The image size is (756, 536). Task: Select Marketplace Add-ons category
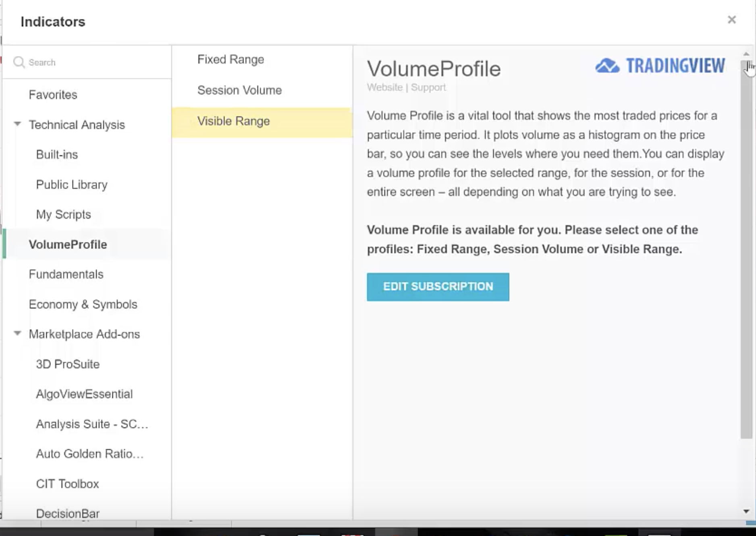84,334
